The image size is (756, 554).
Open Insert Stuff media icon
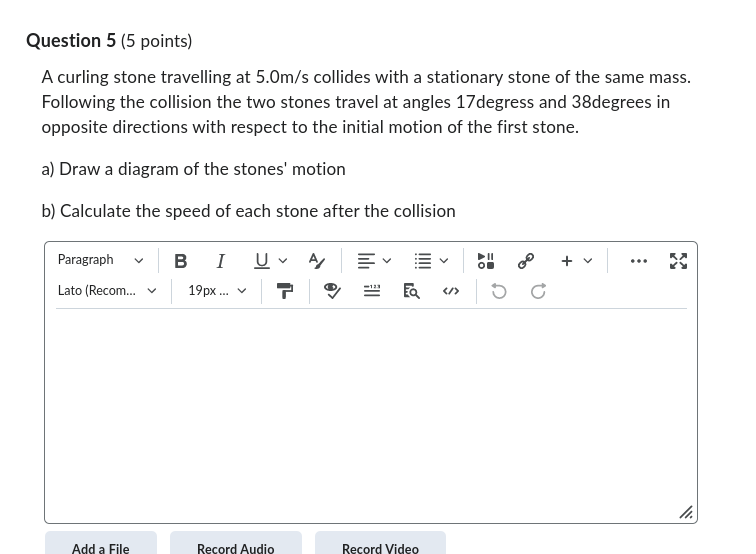pyautogui.click(x=486, y=261)
